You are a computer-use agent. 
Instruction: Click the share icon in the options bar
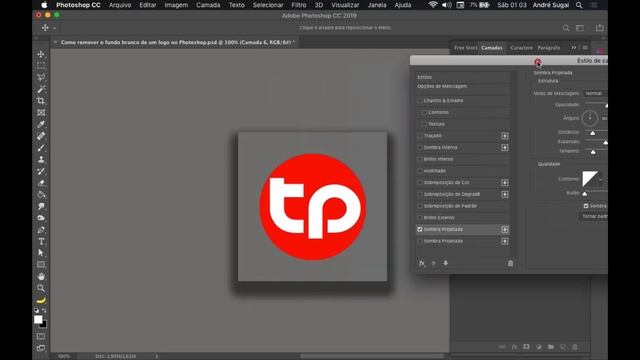point(600,28)
